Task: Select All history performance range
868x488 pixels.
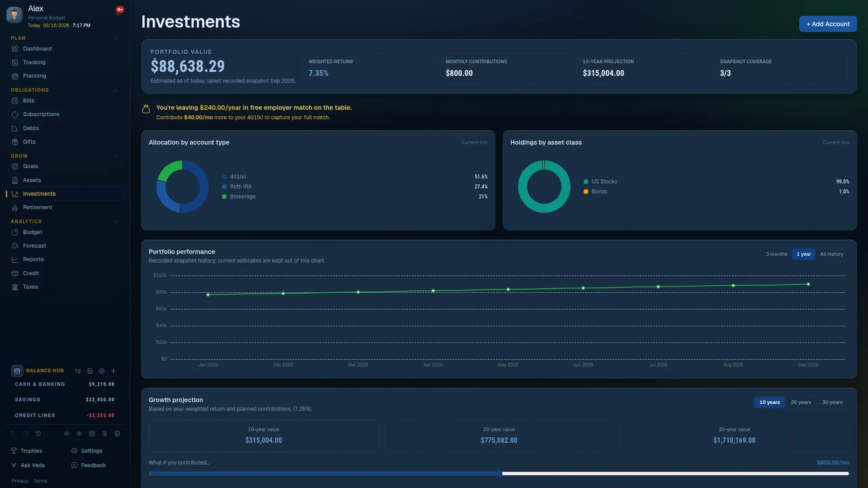Action: point(831,254)
